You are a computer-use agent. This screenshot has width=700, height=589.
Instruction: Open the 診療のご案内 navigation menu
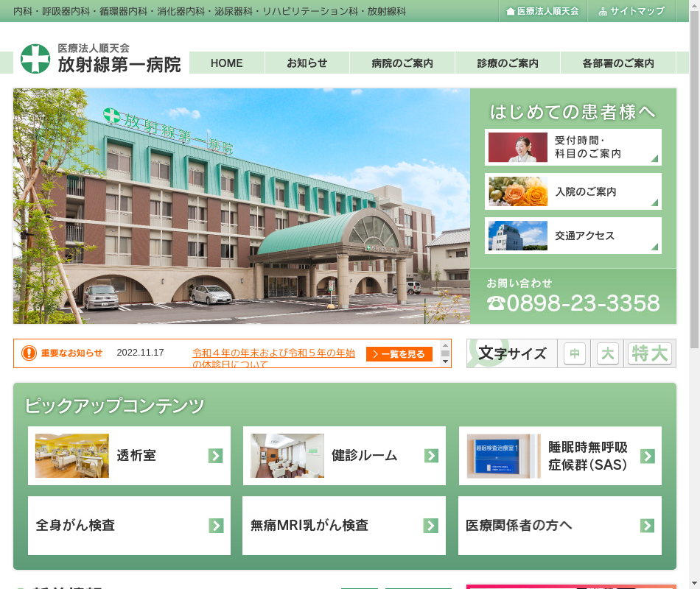coord(508,63)
